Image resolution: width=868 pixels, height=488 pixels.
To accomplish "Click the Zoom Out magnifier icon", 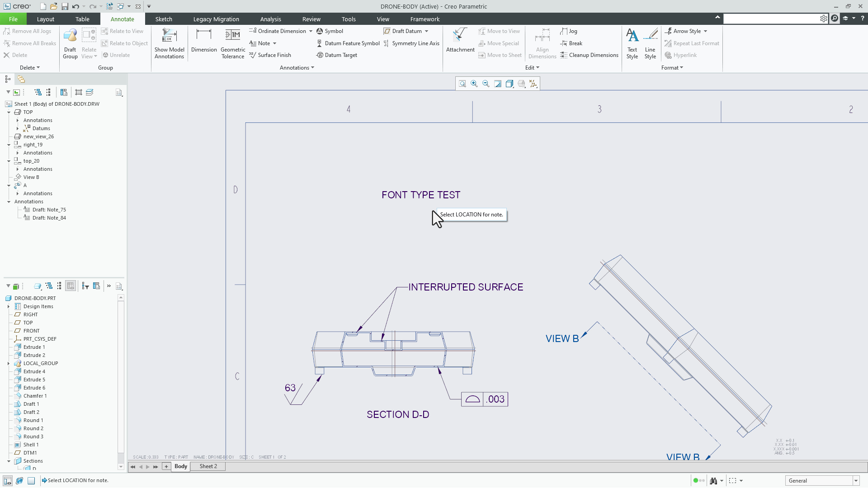I will tap(486, 84).
